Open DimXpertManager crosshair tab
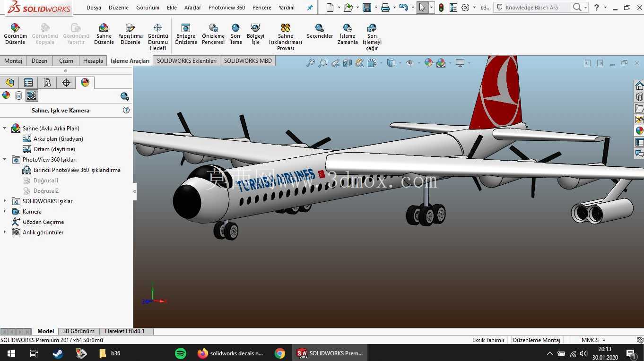This screenshot has width=644, height=361. (66, 83)
